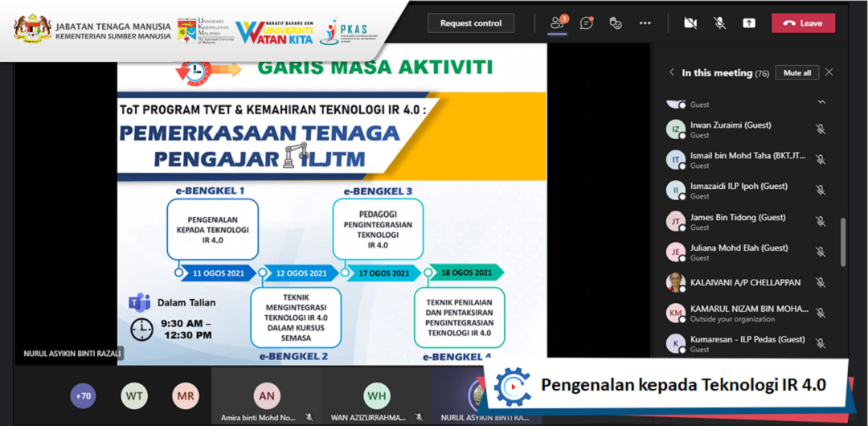The height and width of the screenshot is (426, 868).
Task: Click muted mic icon beside James Bin Tidong
Action: [820, 221]
